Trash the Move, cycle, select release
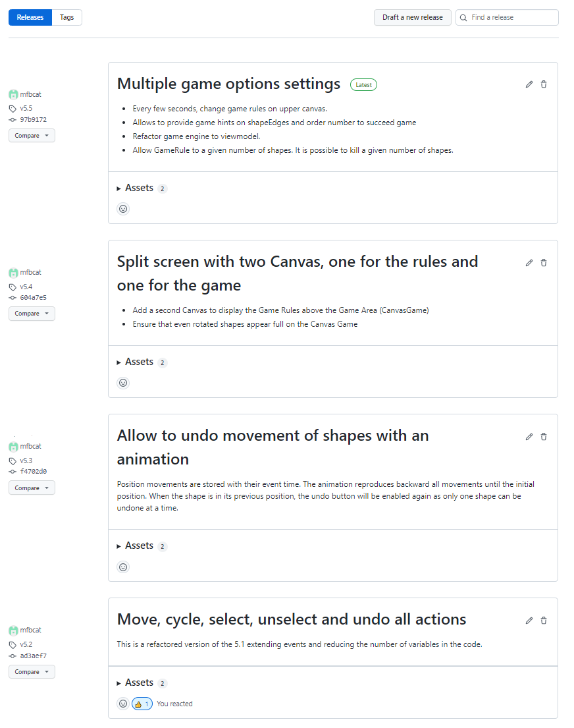This screenshot has height=728, width=574. pyautogui.click(x=544, y=621)
